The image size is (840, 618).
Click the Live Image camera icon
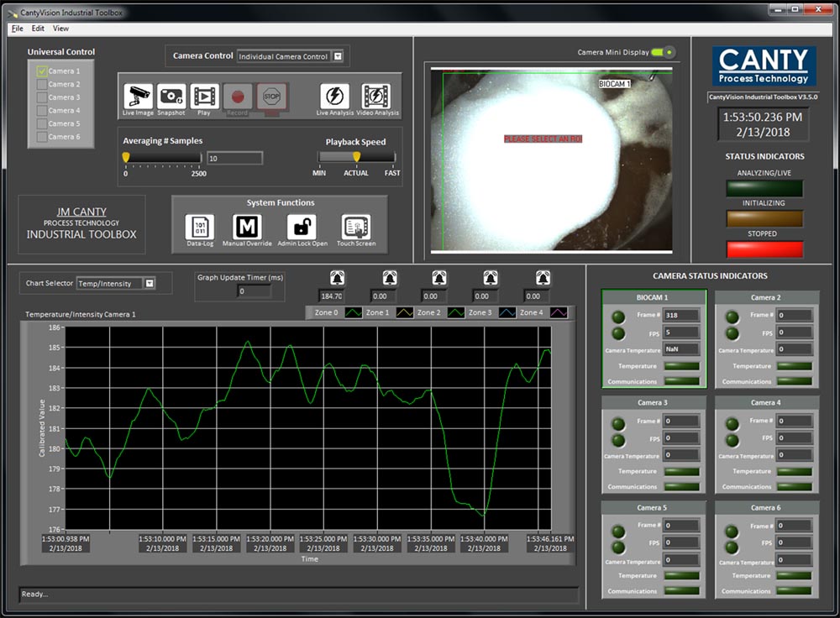point(138,97)
